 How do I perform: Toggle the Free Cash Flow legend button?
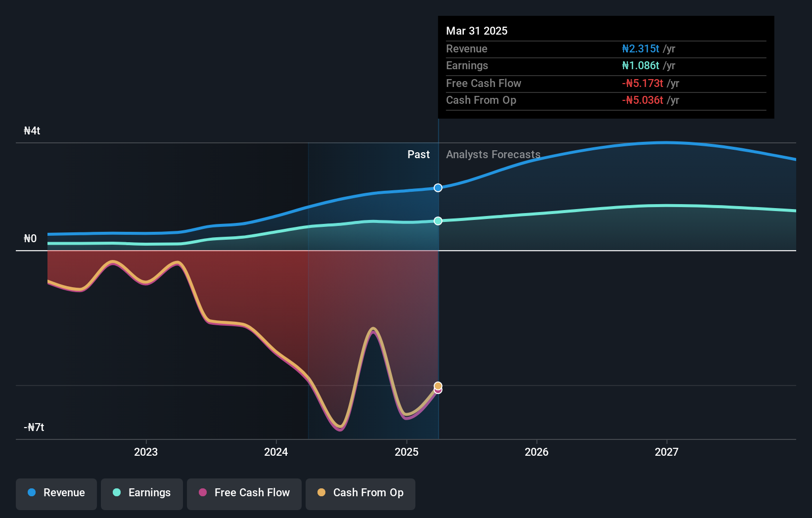tap(244, 494)
